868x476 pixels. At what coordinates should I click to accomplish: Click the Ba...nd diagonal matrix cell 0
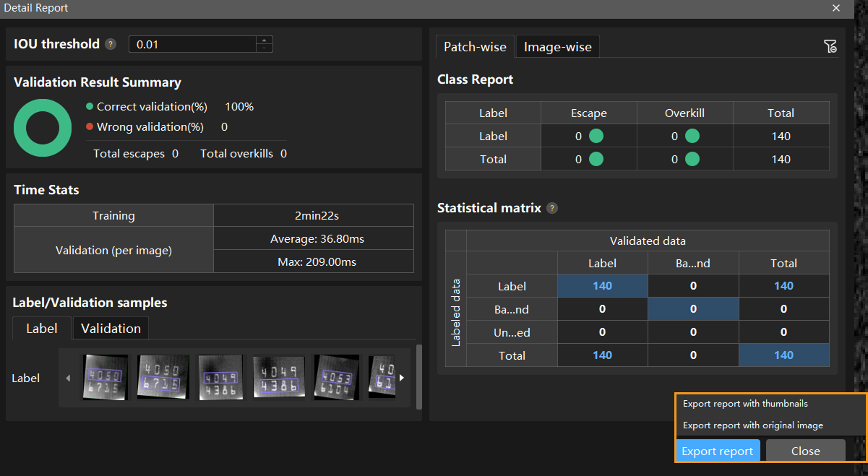[x=693, y=309]
